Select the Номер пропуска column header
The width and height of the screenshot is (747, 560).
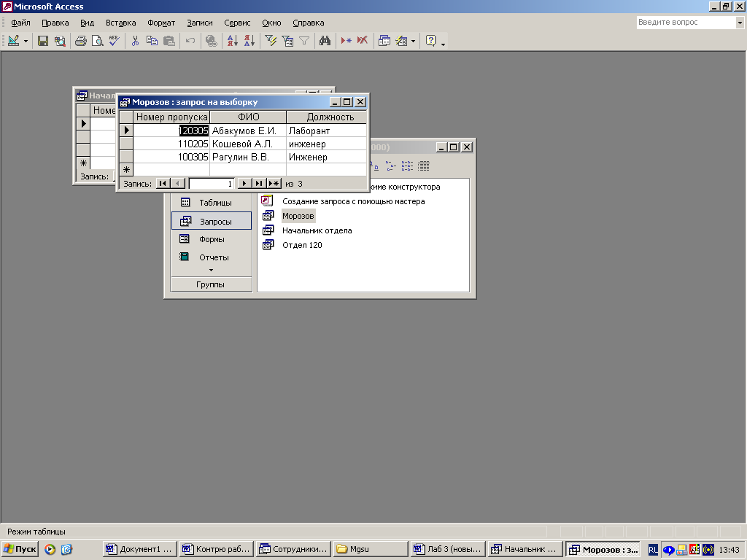click(171, 117)
